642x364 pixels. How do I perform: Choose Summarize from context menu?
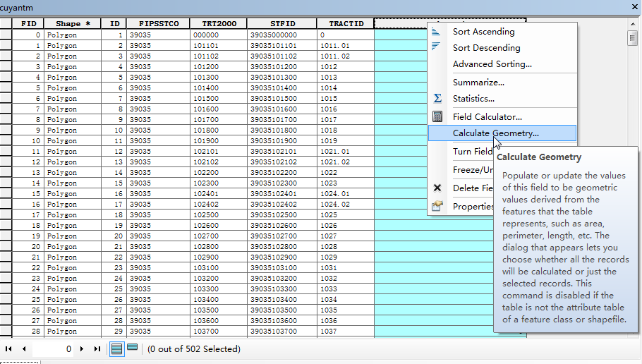(x=478, y=83)
